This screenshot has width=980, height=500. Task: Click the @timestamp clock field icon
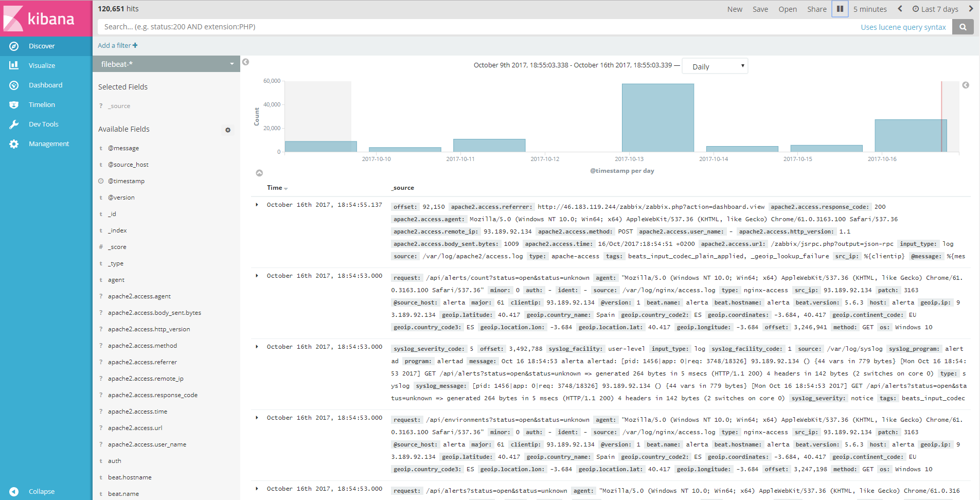coord(101,181)
